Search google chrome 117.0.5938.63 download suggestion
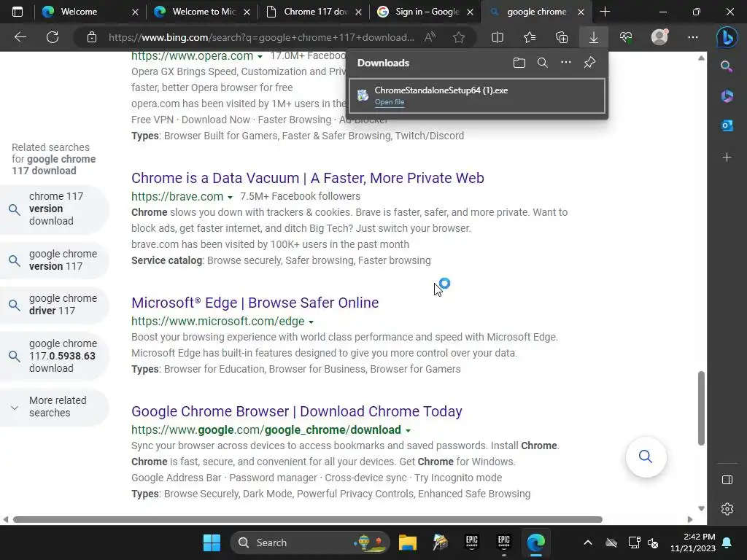747x560 pixels. click(54, 356)
